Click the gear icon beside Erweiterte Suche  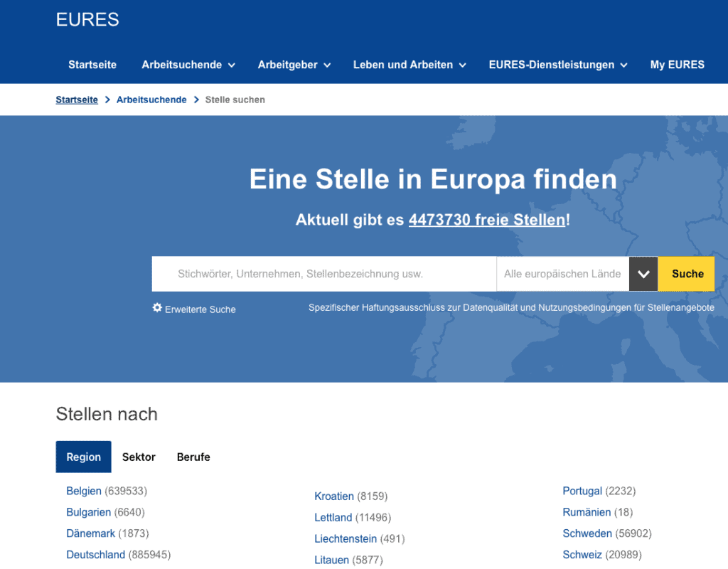point(157,307)
